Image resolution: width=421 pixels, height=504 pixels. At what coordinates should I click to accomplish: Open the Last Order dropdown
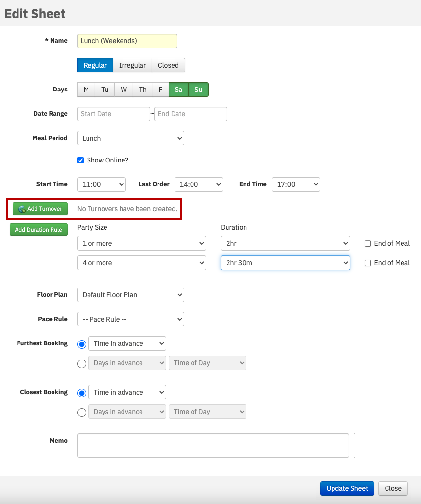coord(199,184)
